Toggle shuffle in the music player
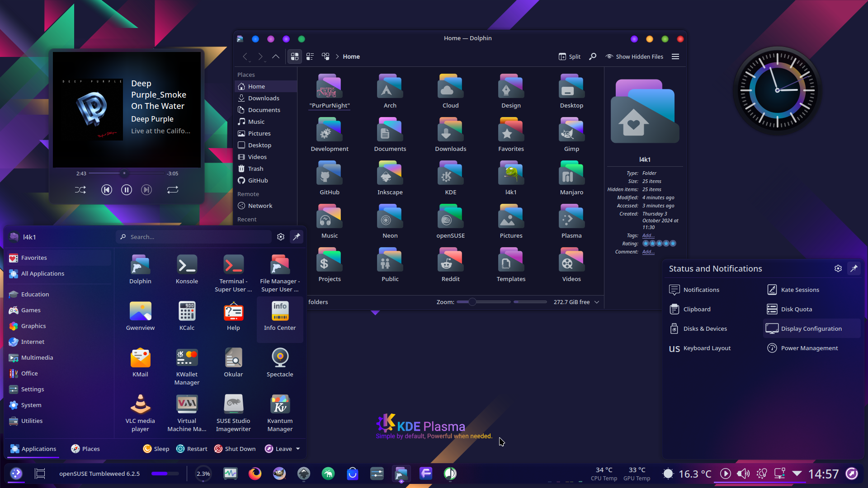This screenshot has width=868, height=488. point(80,190)
